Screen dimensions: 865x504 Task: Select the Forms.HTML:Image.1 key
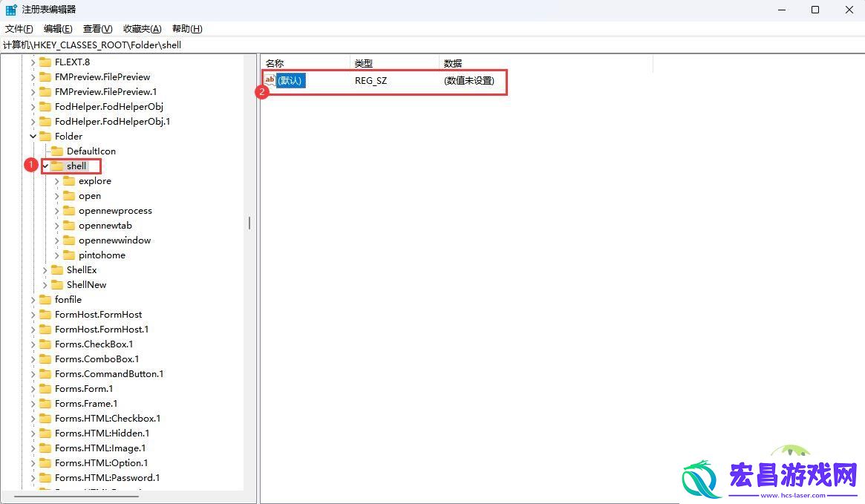[x=100, y=449]
